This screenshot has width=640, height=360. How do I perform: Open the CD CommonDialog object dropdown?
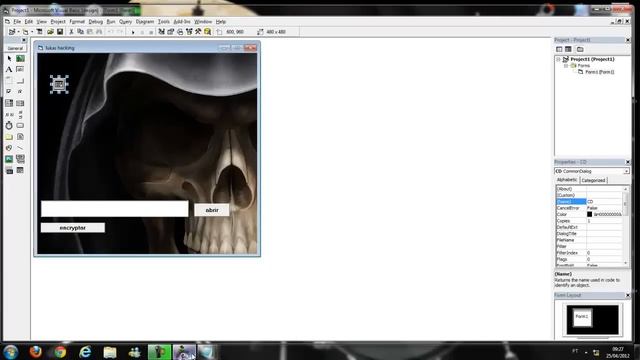626,171
